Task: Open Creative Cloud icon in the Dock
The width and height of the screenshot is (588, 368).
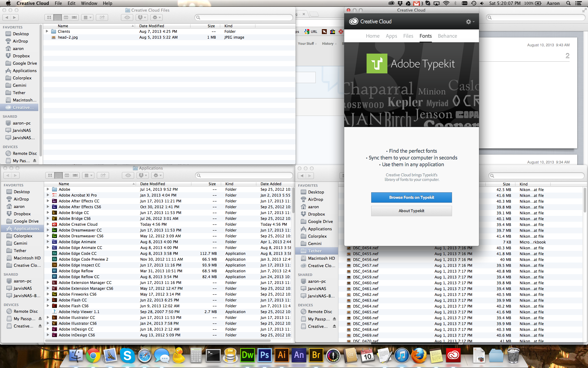Action: pos(453,355)
